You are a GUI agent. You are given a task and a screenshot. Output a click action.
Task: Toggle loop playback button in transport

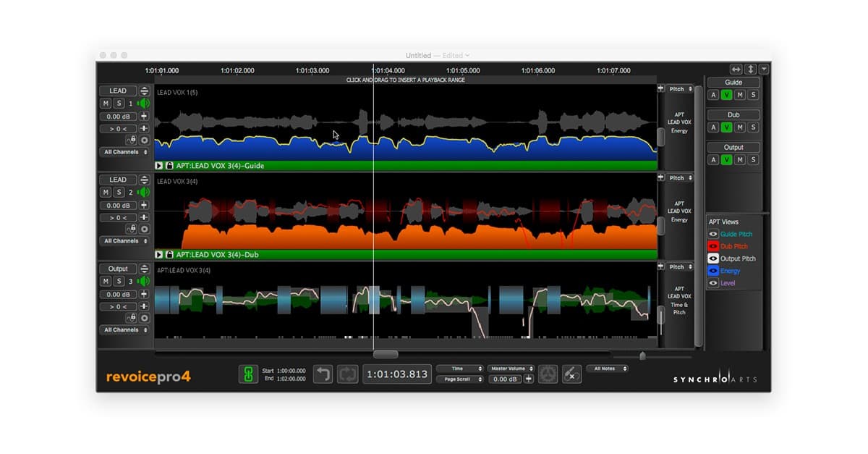click(x=347, y=374)
